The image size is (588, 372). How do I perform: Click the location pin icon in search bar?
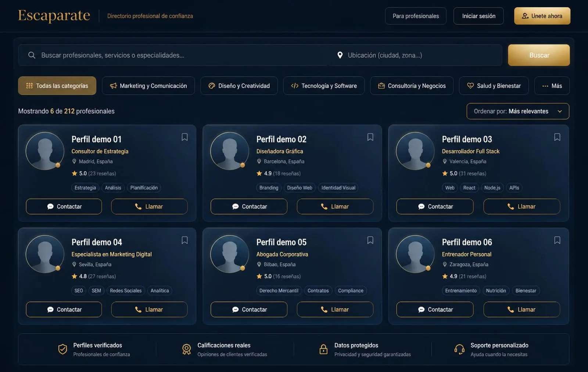[340, 55]
